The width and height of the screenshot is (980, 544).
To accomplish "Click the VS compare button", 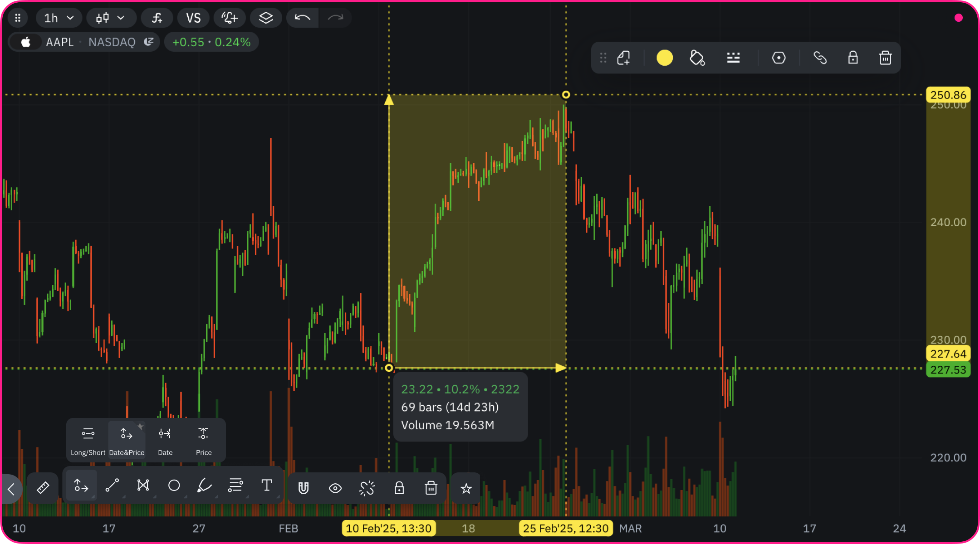I will [193, 18].
